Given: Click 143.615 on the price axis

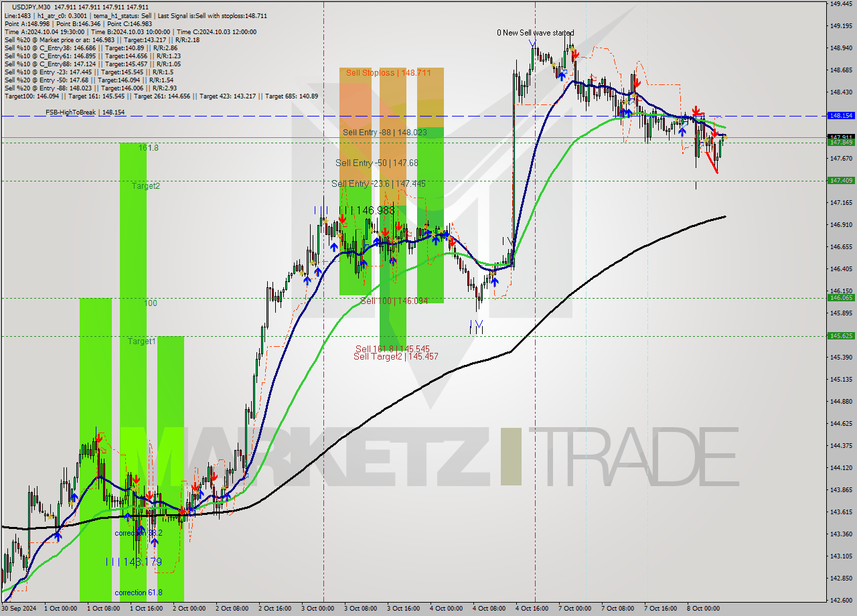Looking at the screenshot, I should [x=841, y=512].
